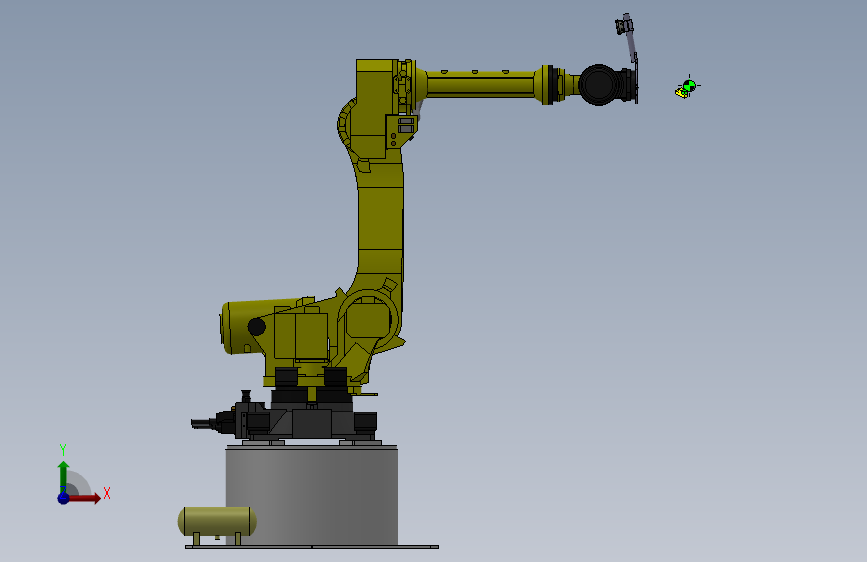Click the black round cap on the rear housing
The image size is (867, 562).
pyautogui.click(x=257, y=326)
